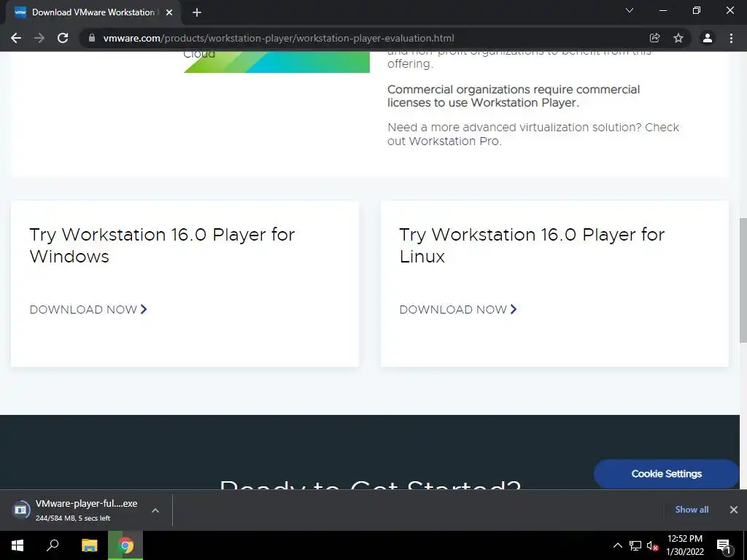The width and height of the screenshot is (747, 560).
Task: Open Windows taskbar search
Action: [x=53, y=545]
